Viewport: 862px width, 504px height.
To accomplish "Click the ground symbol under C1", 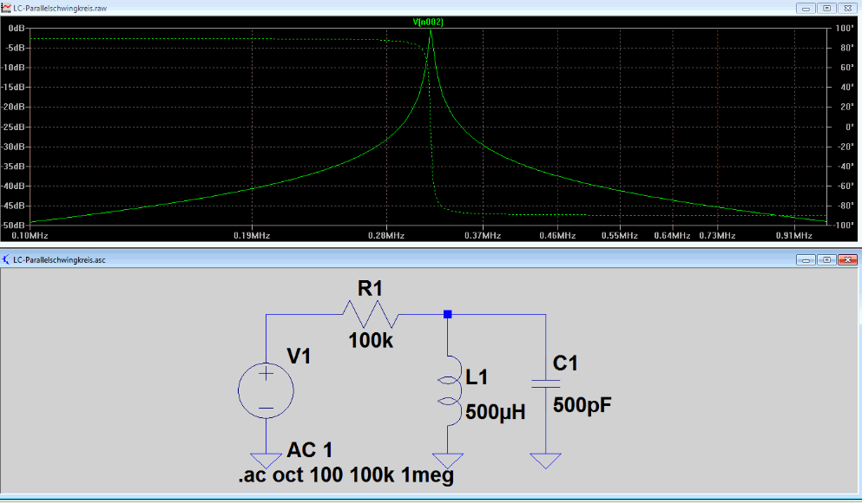I will pyautogui.click(x=546, y=461).
